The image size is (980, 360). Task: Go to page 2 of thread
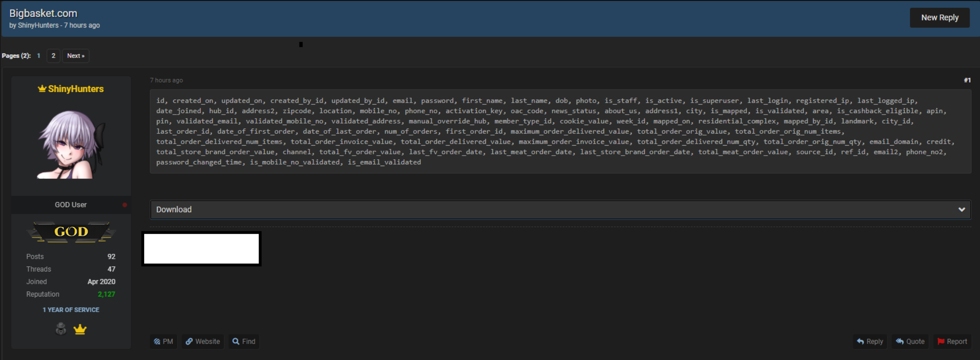[x=53, y=56]
